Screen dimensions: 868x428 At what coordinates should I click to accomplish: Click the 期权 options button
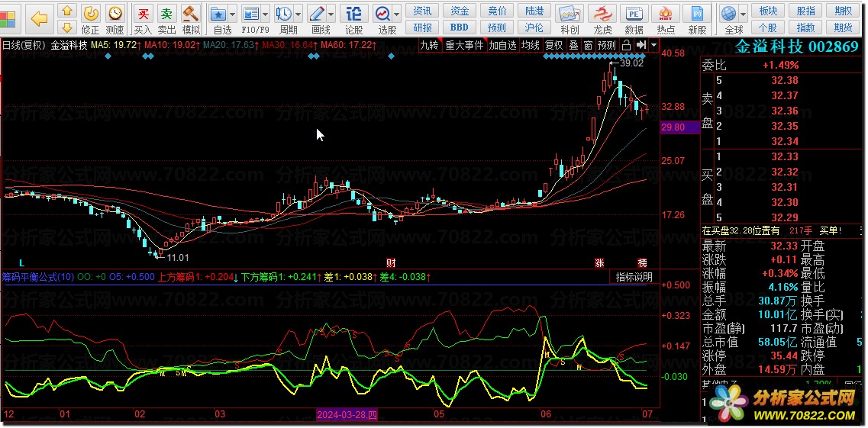pyautogui.click(x=843, y=11)
